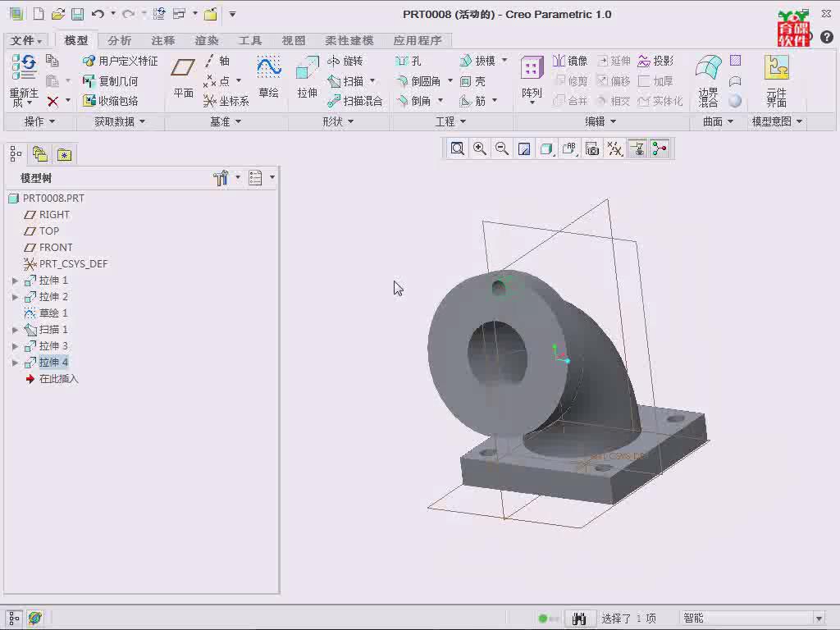
Task: Switch to the 渲染 tab
Action: click(x=206, y=41)
